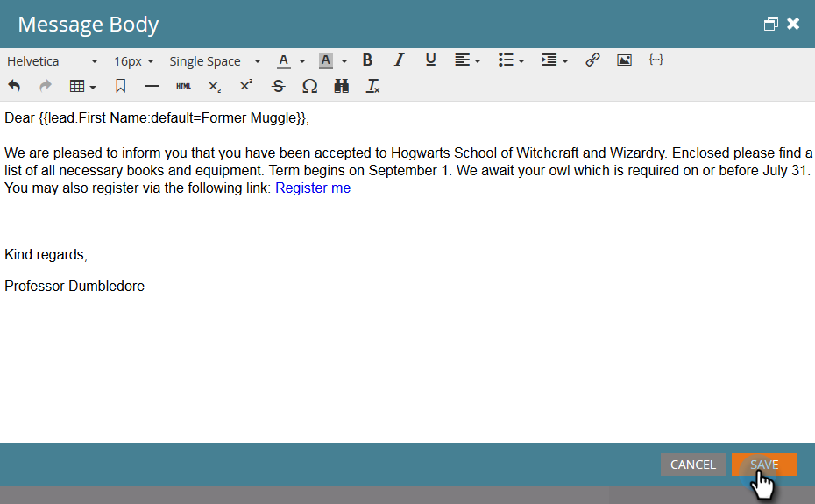
Task: Click the text alignment icon
Action: (x=462, y=60)
